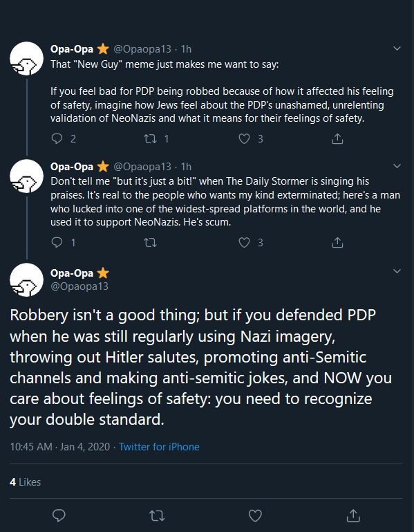Retweet the Daily Stormer tweet

150,242
